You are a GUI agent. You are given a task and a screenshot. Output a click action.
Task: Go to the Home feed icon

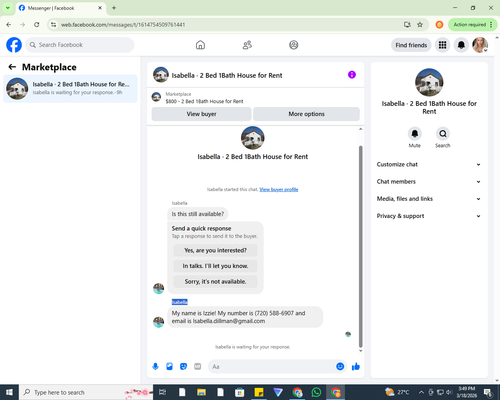coord(200,45)
